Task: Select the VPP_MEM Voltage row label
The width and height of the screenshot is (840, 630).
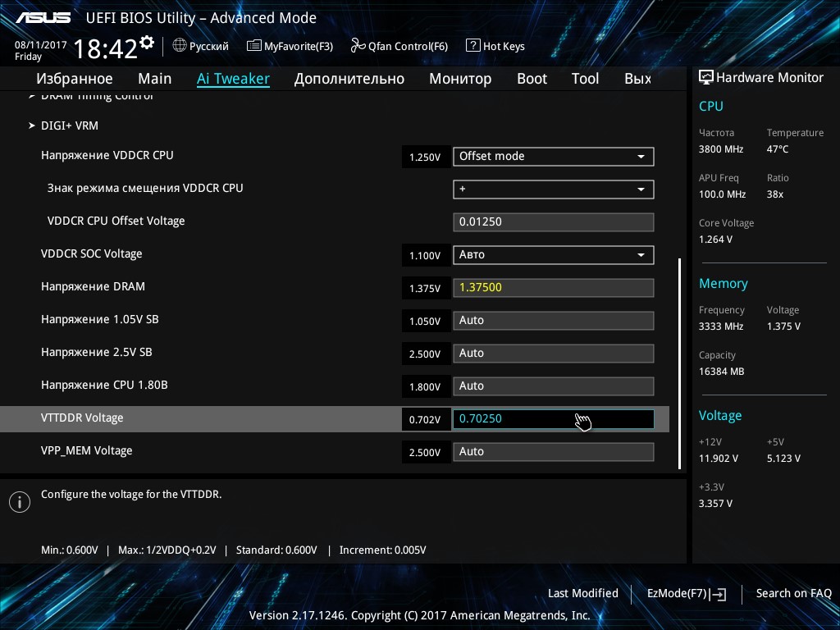Action: click(87, 451)
